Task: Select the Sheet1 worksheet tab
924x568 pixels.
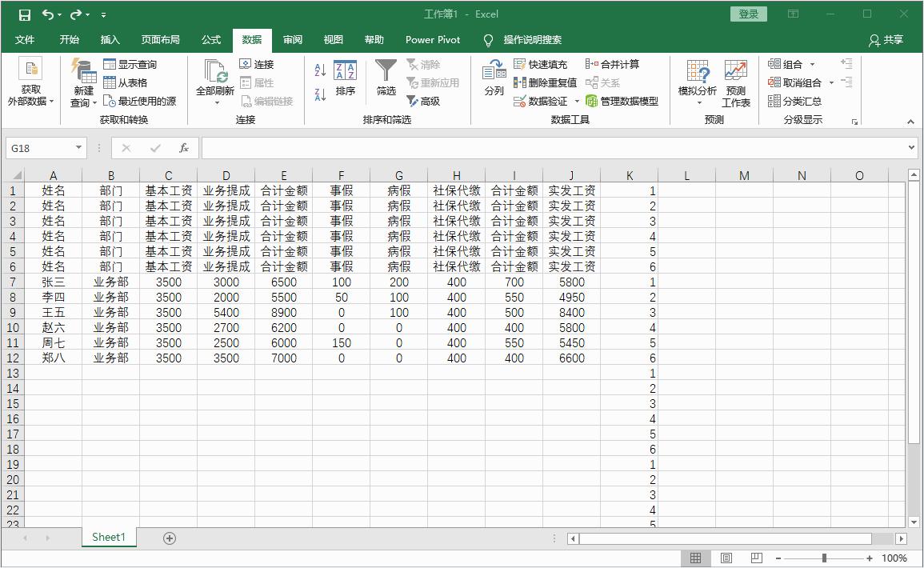Action: [x=109, y=537]
